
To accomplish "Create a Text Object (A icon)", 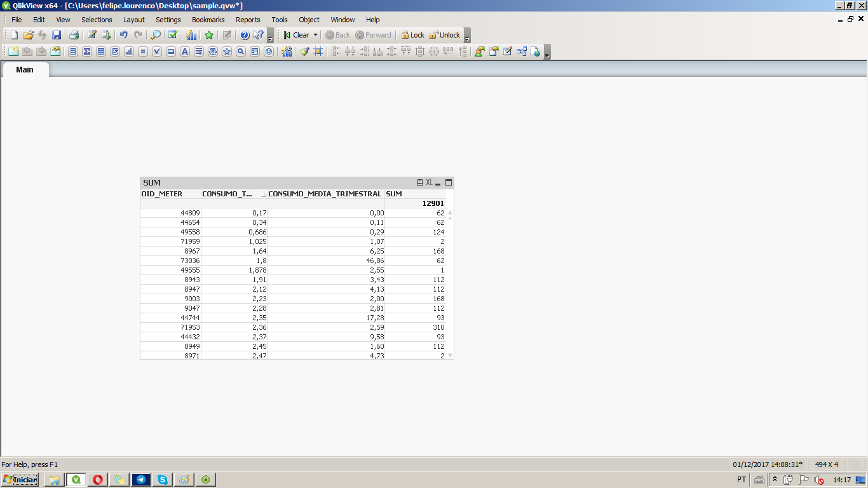I will [185, 51].
